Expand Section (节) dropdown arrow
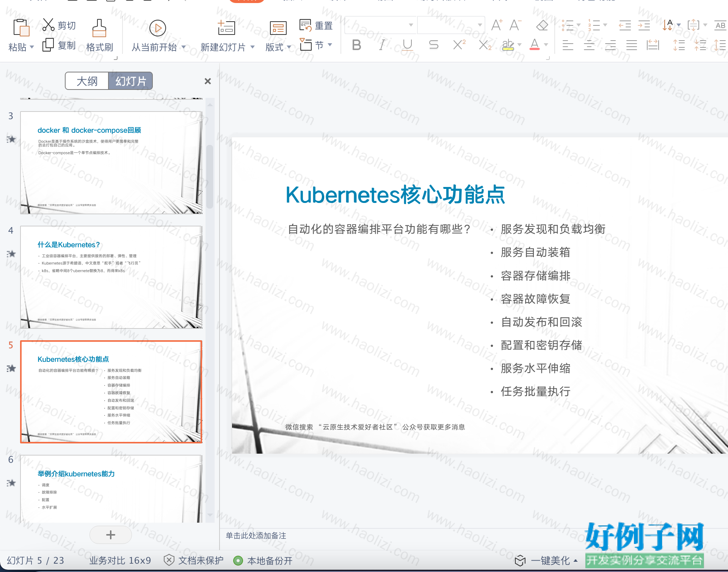The image size is (728, 572). coord(330,45)
